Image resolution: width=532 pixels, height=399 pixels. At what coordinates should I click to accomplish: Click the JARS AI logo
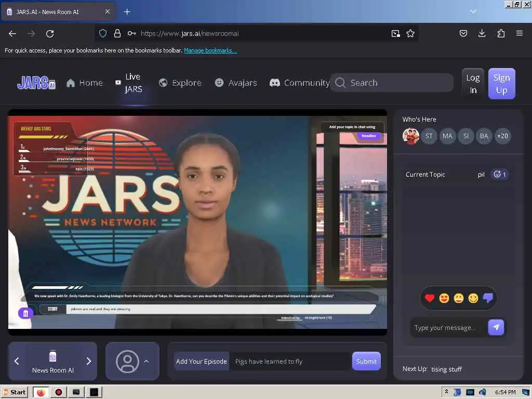[36, 83]
